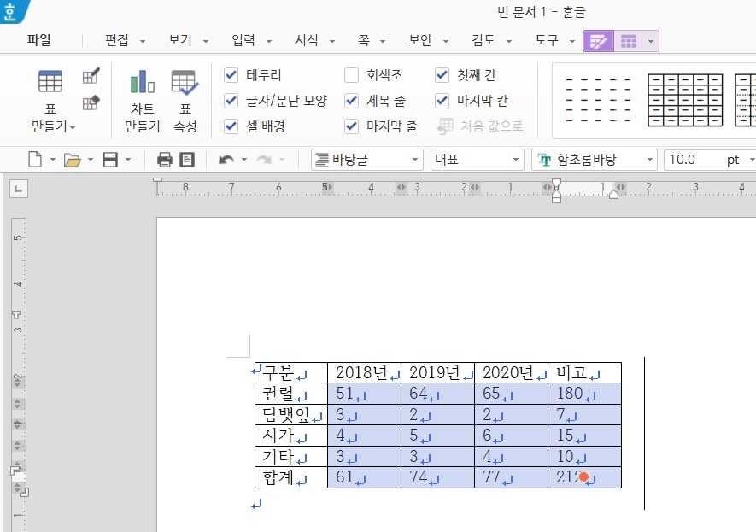
Task: Click the save document icon
Action: 110,160
